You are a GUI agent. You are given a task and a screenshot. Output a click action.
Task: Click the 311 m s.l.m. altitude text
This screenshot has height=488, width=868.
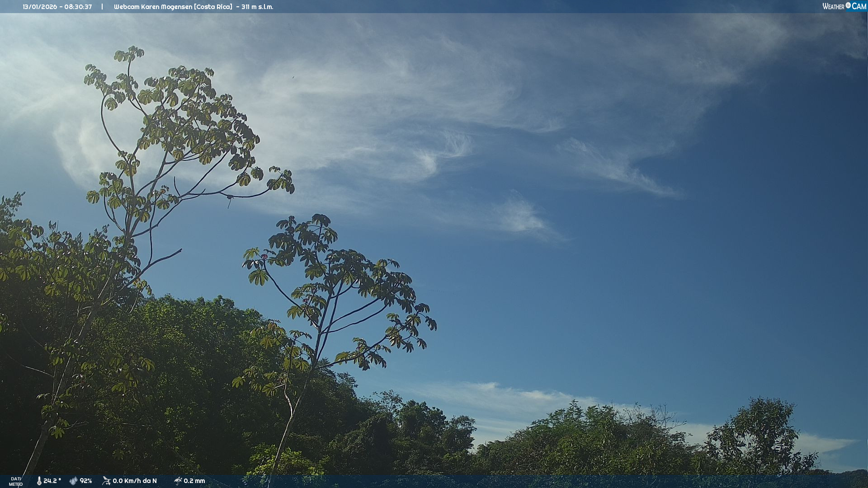[257, 7]
